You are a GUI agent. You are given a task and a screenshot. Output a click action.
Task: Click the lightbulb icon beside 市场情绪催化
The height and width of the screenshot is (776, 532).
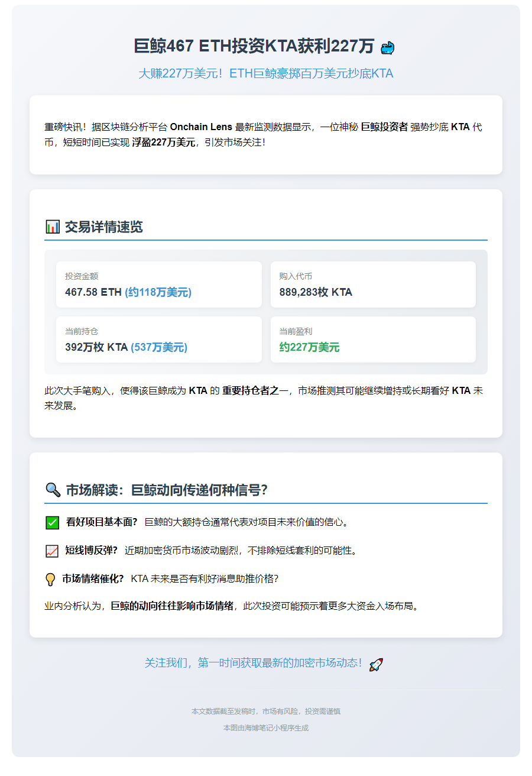coord(51,579)
